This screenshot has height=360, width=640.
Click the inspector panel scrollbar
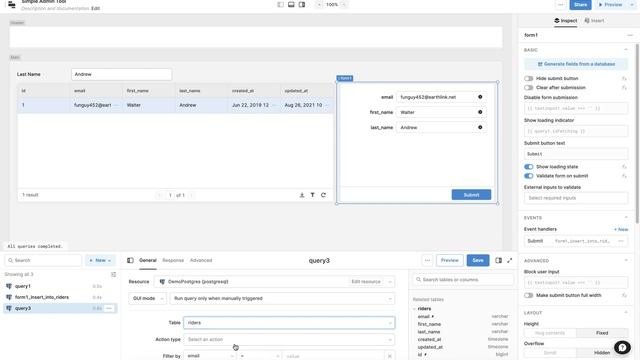[x=637, y=133]
